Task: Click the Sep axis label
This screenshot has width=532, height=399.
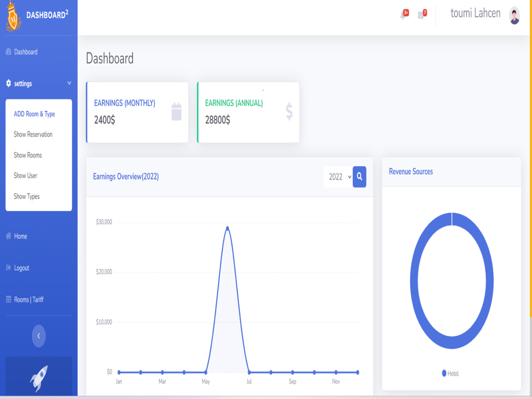Action: [x=293, y=381]
